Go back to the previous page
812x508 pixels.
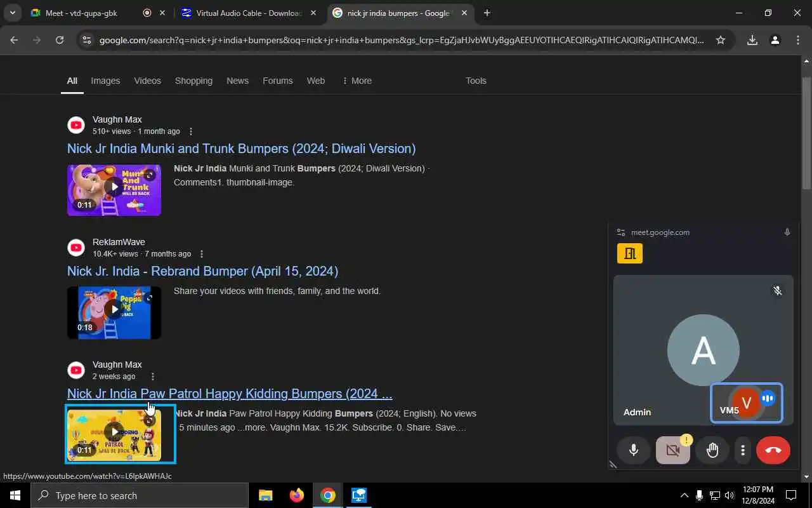(x=14, y=40)
